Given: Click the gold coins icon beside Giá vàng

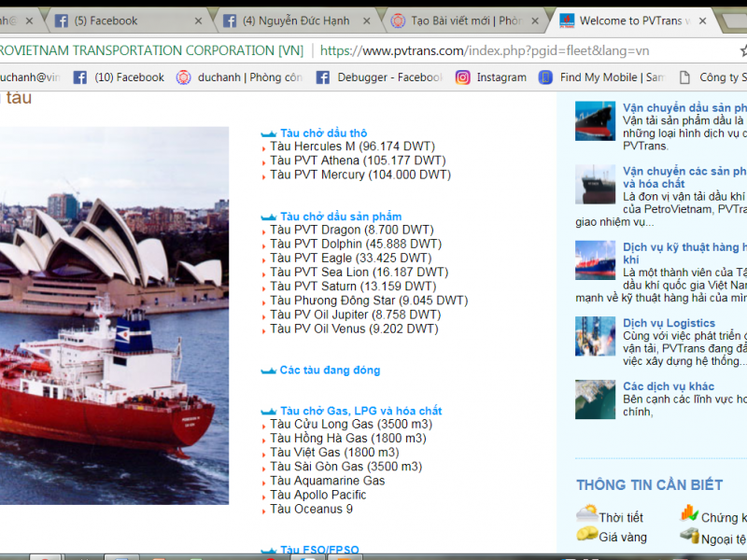Looking at the screenshot, I should 586,535.
